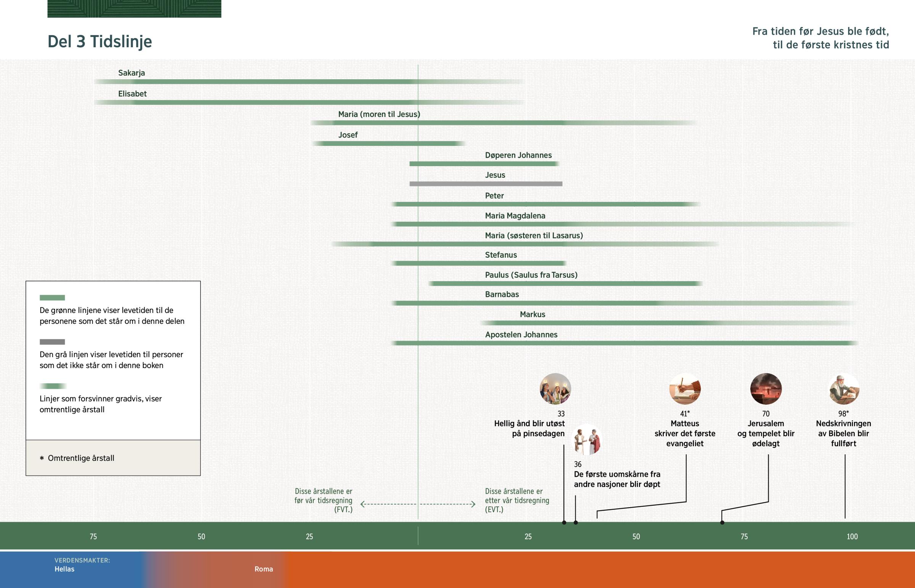Click the fading green legend line sample
The image size is (915, 588).
(52, 386)
